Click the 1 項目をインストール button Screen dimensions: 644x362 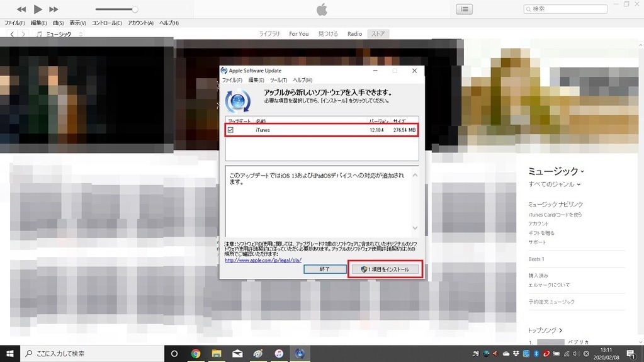pos(385,269)
